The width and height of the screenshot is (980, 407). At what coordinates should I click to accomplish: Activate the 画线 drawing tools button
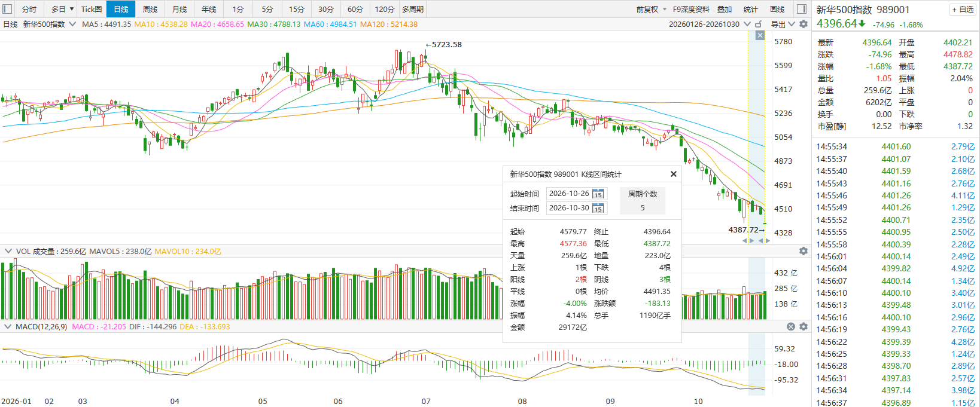[x=777, y=9]
